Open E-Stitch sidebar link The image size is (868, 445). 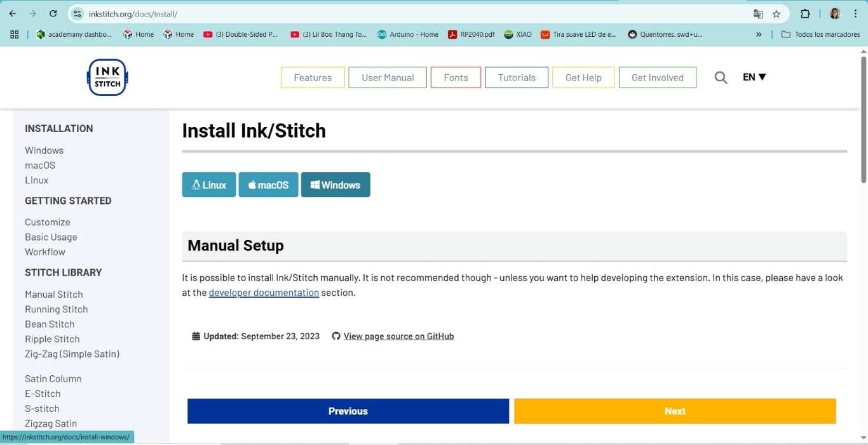pos(43,394)
